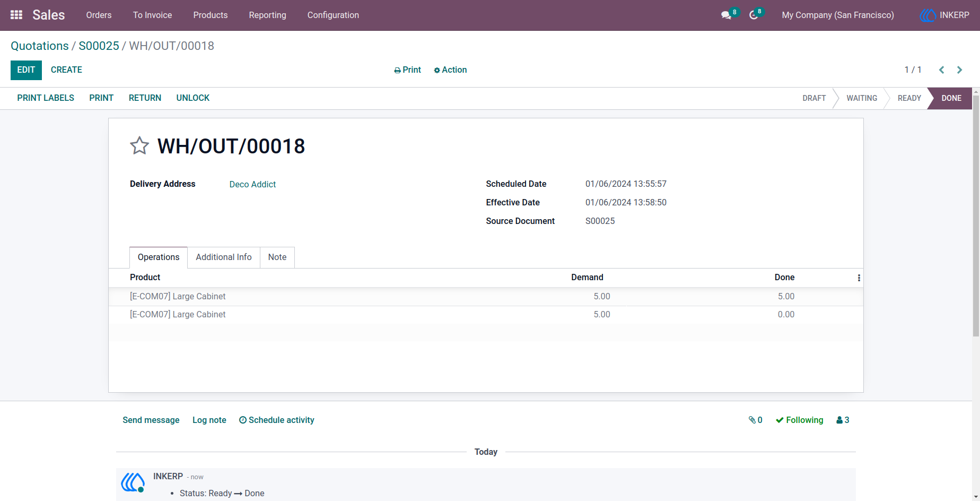Image resolution: width=980 pixels, height=501 pixels.
Task: Mark WH/OUT/00018 with favorite star
Action: [139, 145]
